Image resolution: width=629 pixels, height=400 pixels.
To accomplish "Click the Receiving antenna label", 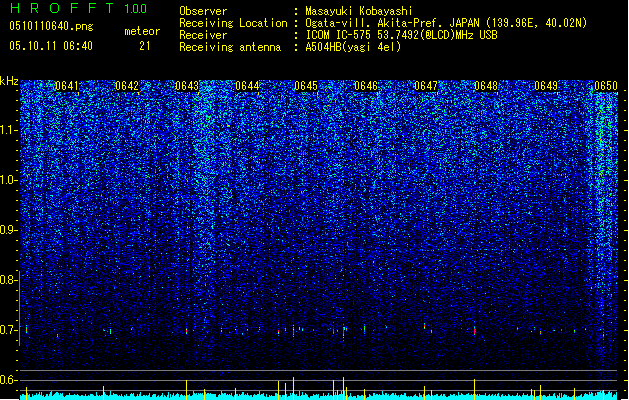I will (x=230, y=47).
